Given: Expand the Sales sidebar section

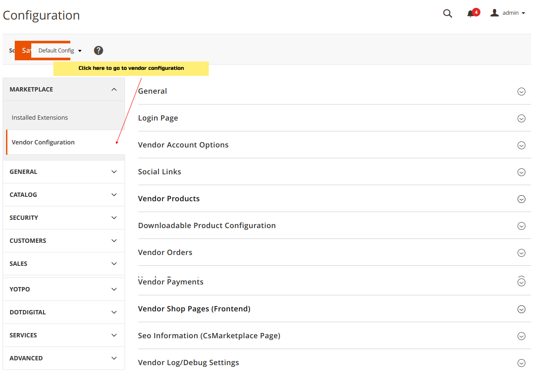Looking at the screenshot, I should 64,264.
